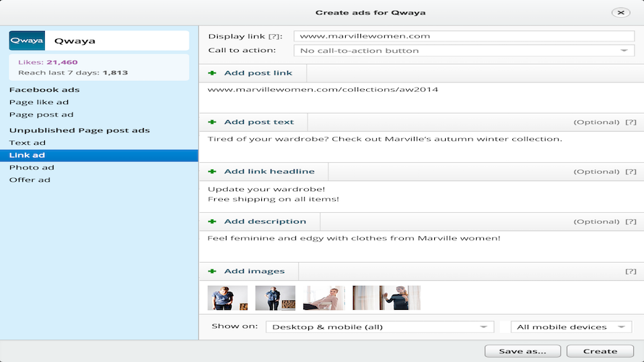This screenshot has width=644, height=362.
Task: Expand the Call to action dropdown
Action: coord(464,51)
